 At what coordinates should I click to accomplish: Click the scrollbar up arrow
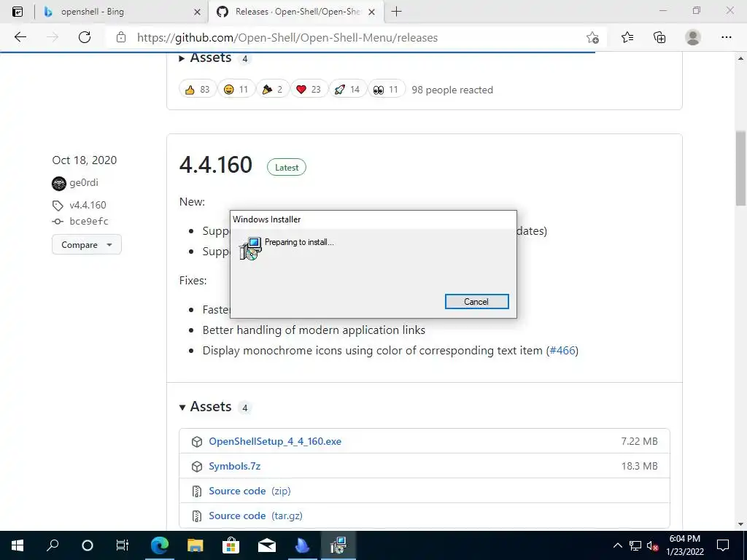click(740, 58)
